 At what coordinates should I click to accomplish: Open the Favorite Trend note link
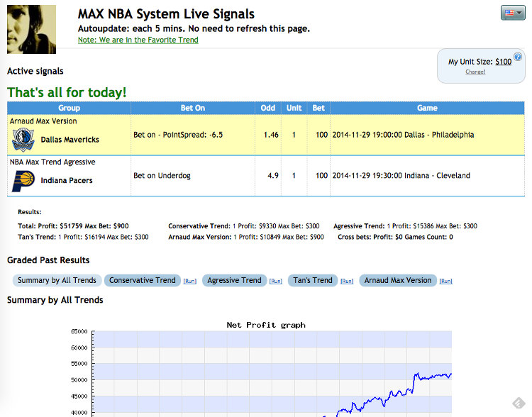pos(138,40)
